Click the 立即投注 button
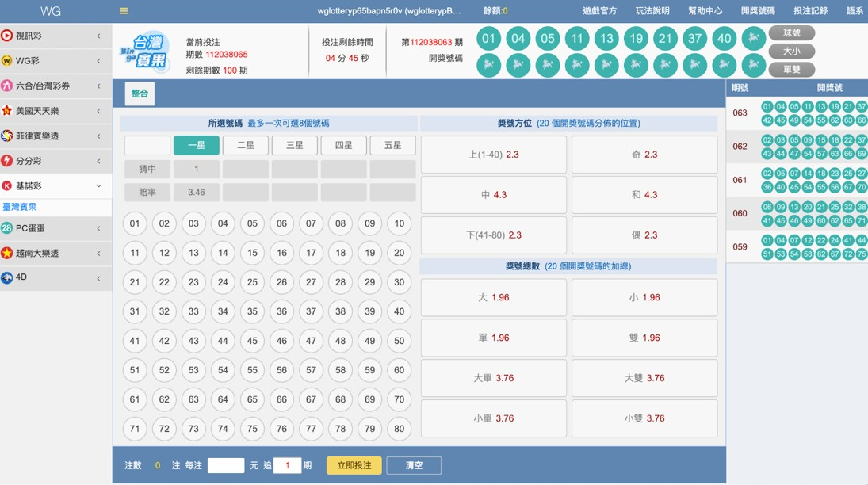 (x=354, y=465)
